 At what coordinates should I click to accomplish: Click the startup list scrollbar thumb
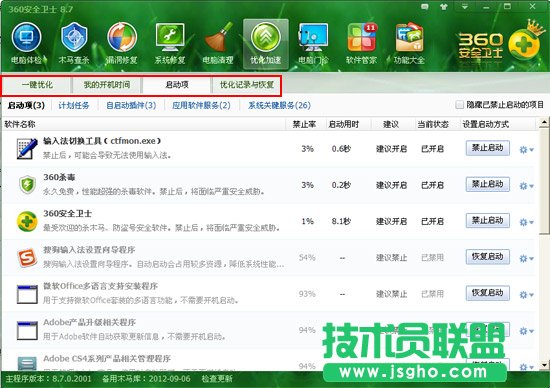pos(544,181)
